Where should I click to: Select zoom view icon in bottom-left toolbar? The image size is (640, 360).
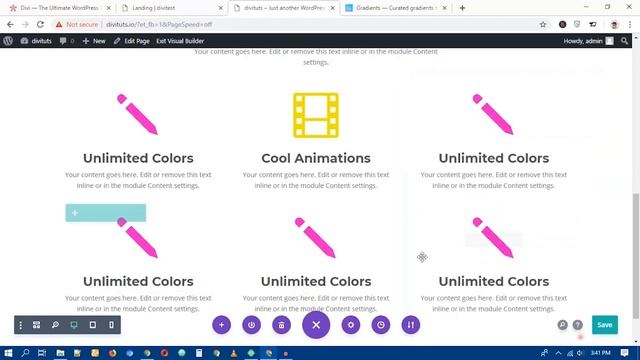[55, 325]
